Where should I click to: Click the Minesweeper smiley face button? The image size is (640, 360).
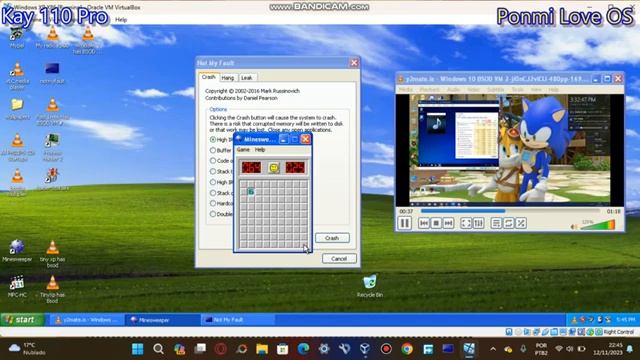point(274,168)
